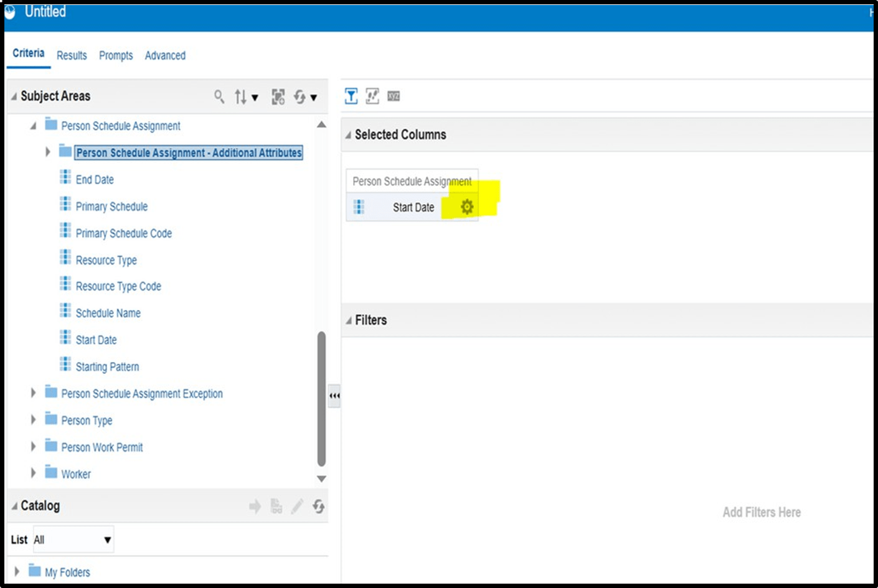This screenshot has height=588, width=878.
Task: Click the Starting Pattern column icon
Action: click(x=65, y=365)
